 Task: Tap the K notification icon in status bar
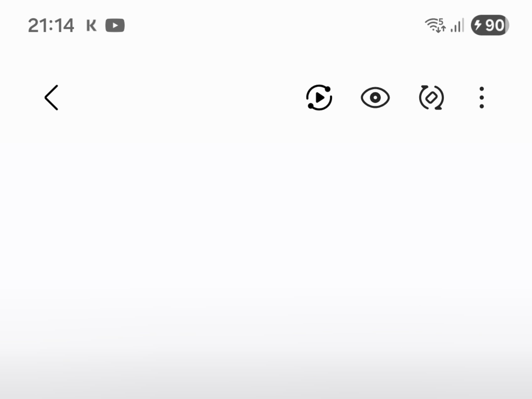click(91, 26)
